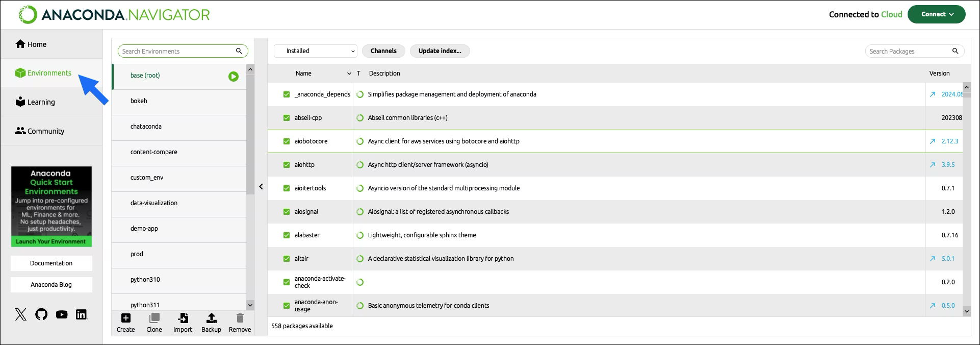
Task: Click the Import environment icon
Action: [183, 318]
